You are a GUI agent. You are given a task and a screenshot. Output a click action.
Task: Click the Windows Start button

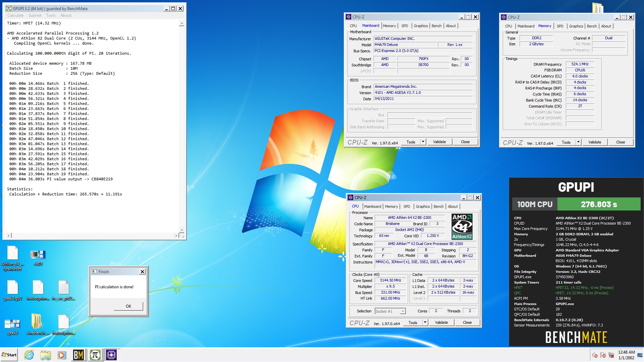(x=9, y=355)
